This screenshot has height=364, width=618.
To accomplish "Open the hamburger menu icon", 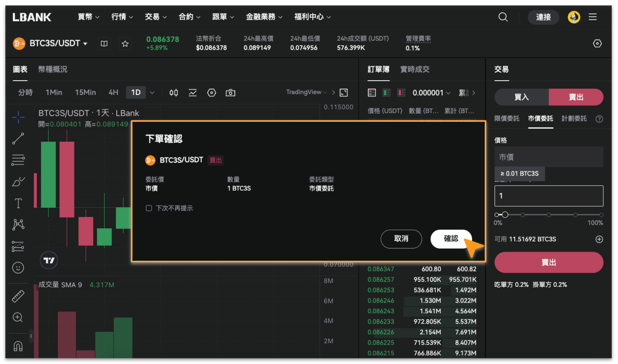I will (x=592, y=17).
